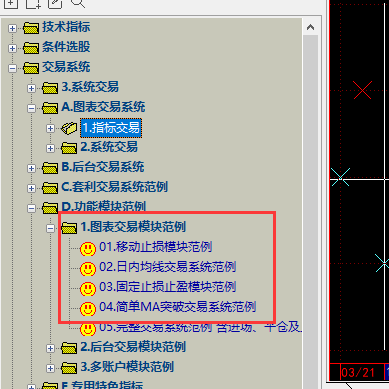The image size is (389, 389).
Task: Collapse the 交易系统 folder node
Action: coord(12,68)
